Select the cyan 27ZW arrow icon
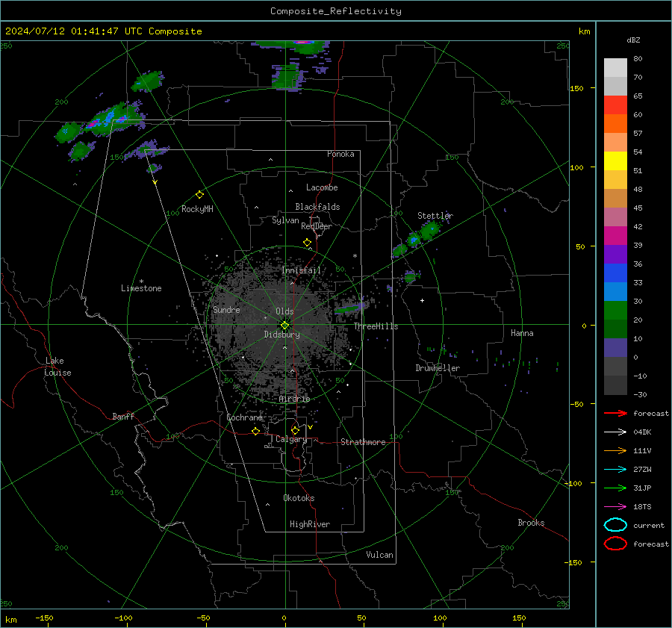672x628 pixels. [x=615, y=470]
